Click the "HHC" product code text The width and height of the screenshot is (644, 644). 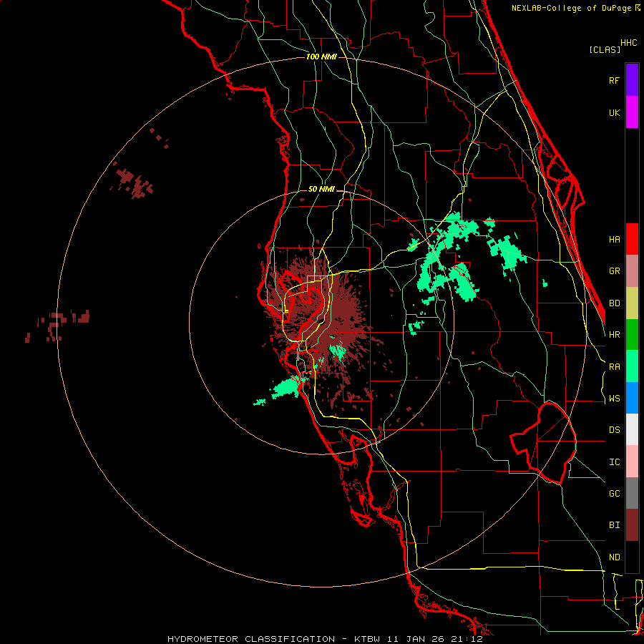(x=628, y=43)
